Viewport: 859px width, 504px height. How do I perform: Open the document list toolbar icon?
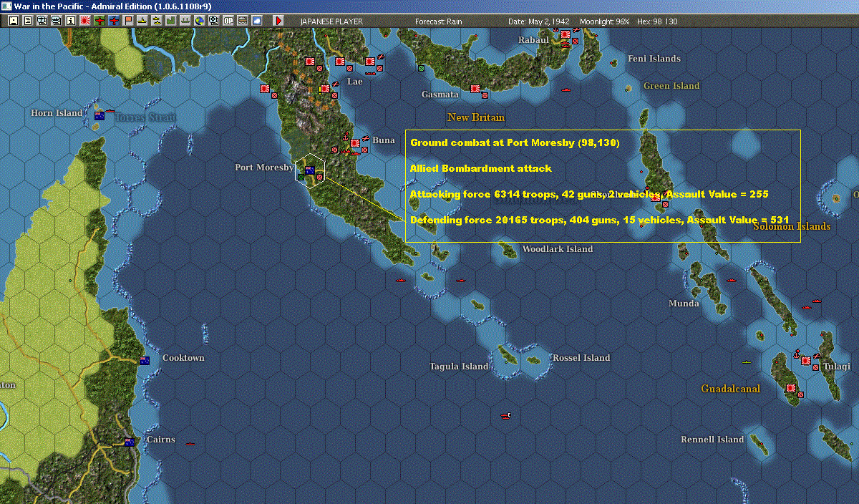point(27,21)
